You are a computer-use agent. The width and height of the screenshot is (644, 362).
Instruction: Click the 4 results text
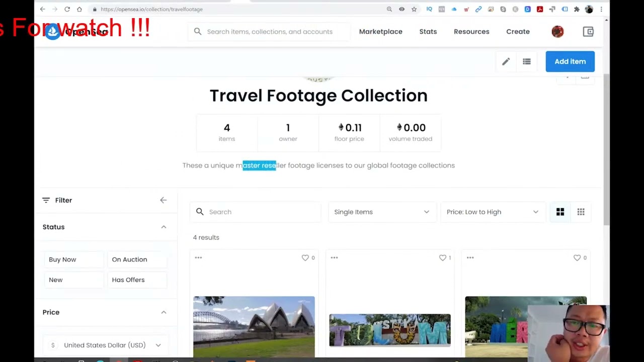pos(206,237)
